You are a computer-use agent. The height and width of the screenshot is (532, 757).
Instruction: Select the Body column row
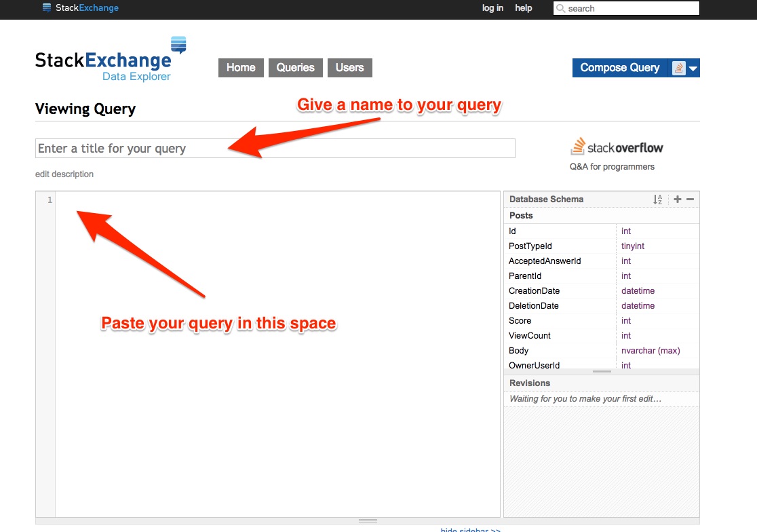(602, 351)
